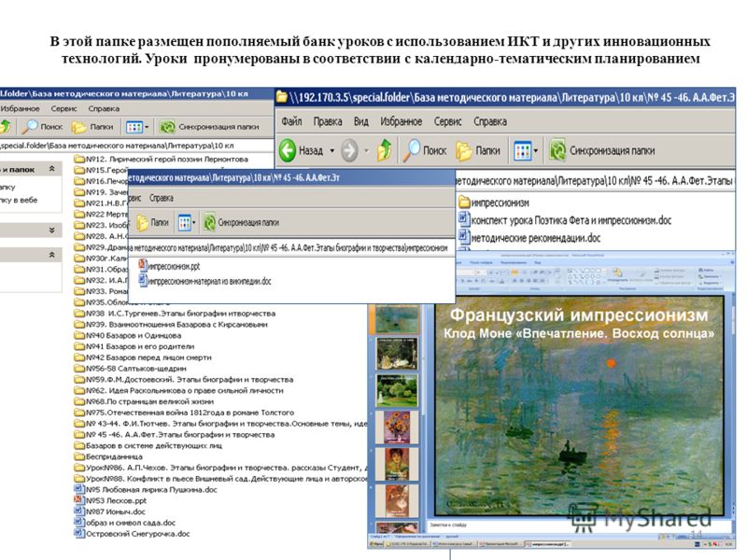This screenshot has width=747, height=560.
Task: Open folder №56-58 Салтыков-щедрин
Action: (x=130, y=369)
